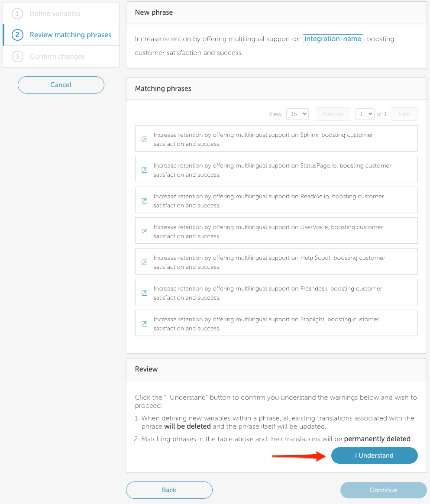Select the Define variables step label
Viewport: 430px width, 504px height.
(55, 13)
